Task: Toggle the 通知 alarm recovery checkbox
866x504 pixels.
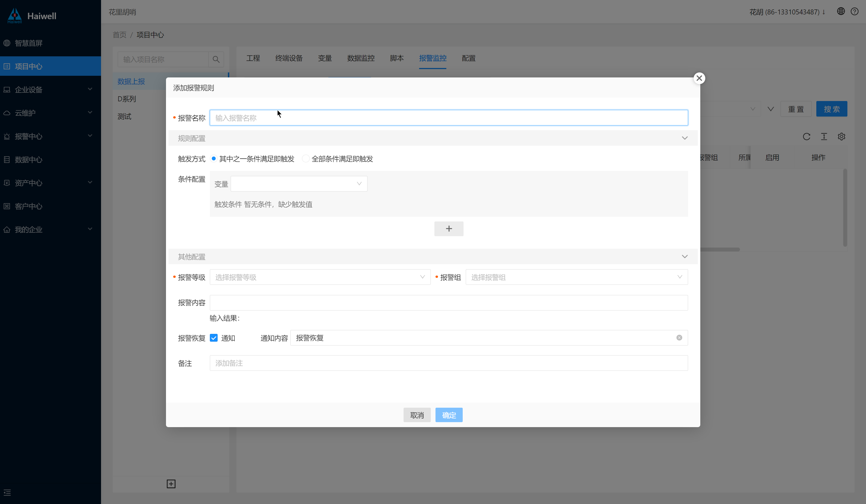Action: (214, 338)
